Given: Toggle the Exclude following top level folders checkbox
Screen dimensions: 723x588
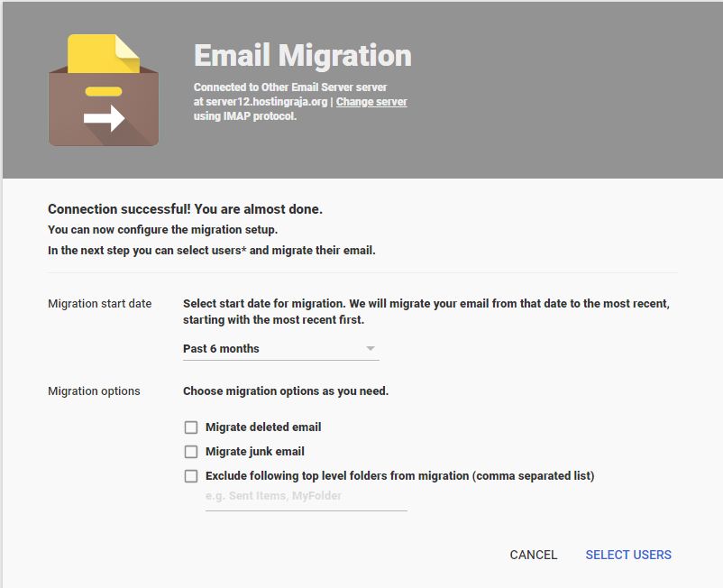Looking at the screenshot, I should (191, 476).
